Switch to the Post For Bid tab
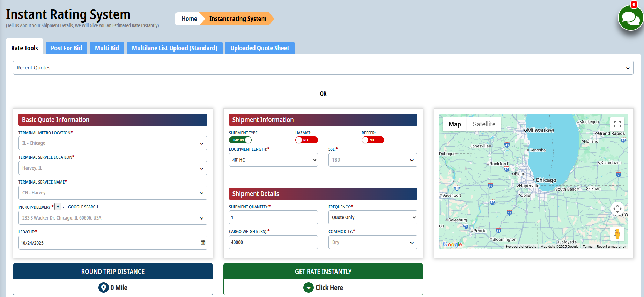The image size is (644, 297). 66,48
